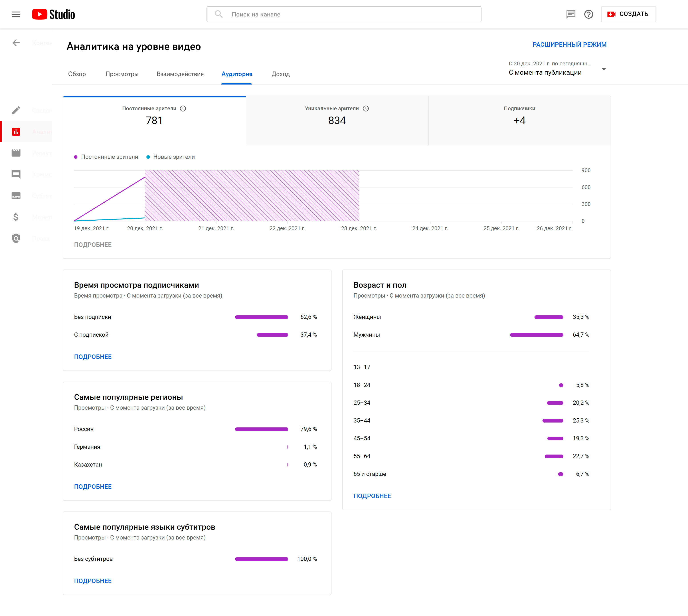688x616 pixels.
Task: Click the YouTube Studio logo
Action: tap(53, 14)
